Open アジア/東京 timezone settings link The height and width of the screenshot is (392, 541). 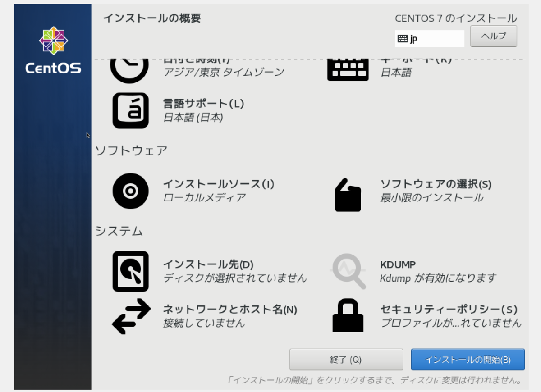point(225,71)
